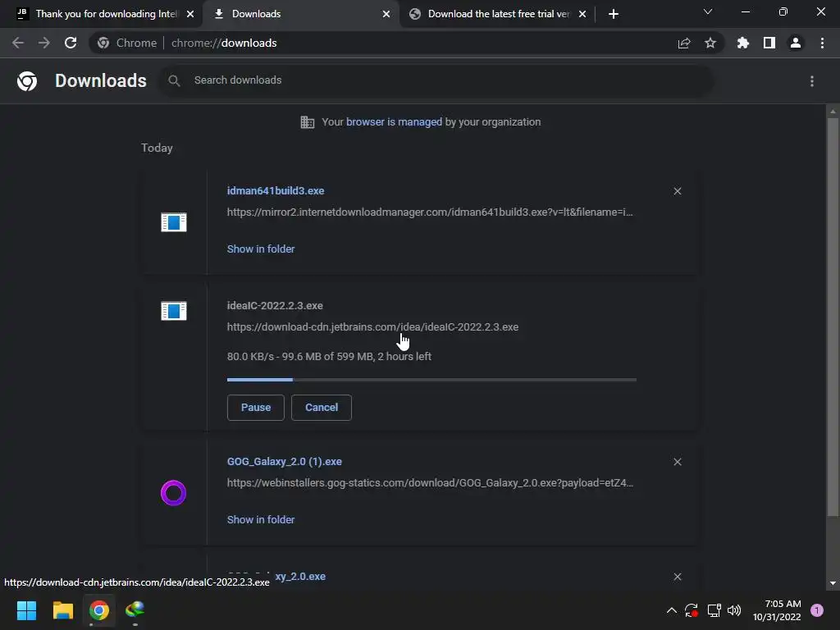The image size is (840, 630).
Task: Select the Downloads tab
Action: [x=300, y=14]
